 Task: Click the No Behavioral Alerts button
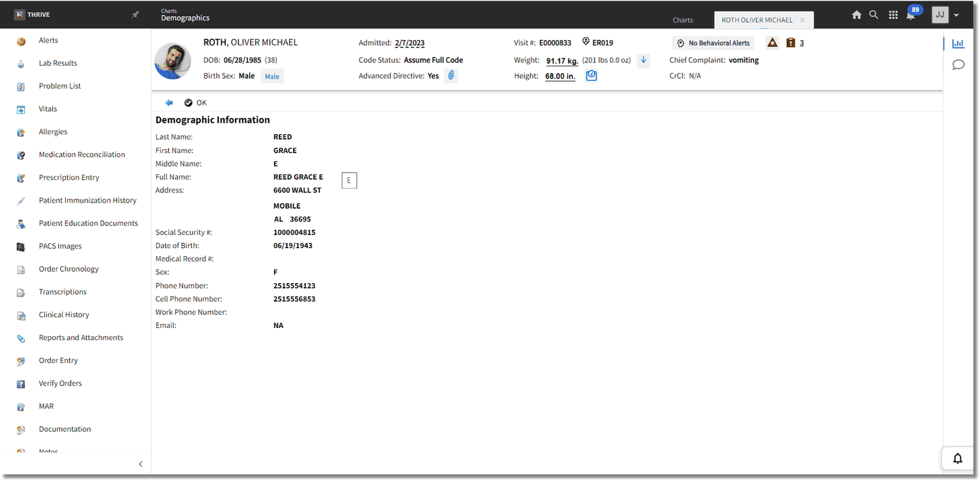click(x=713, y=43)
